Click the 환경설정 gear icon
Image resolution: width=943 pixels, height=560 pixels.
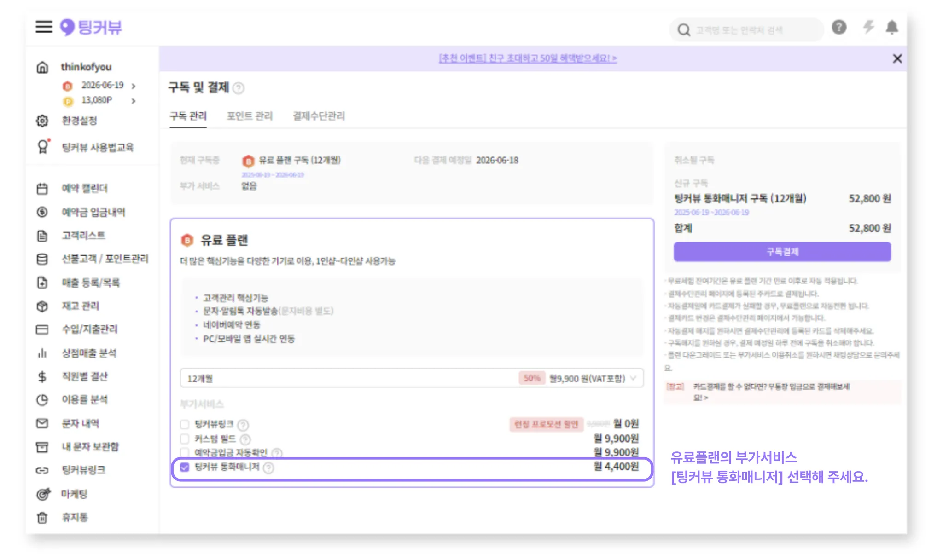(x=42, y=121)
